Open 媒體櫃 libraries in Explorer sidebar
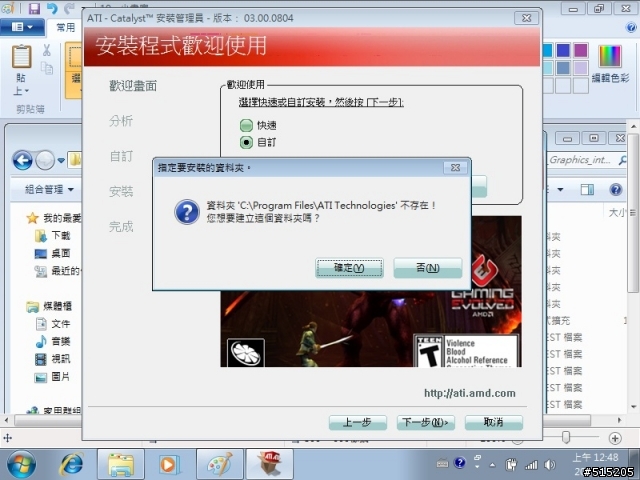The height and width of the screenshot is (480, 640). [49, 306]
